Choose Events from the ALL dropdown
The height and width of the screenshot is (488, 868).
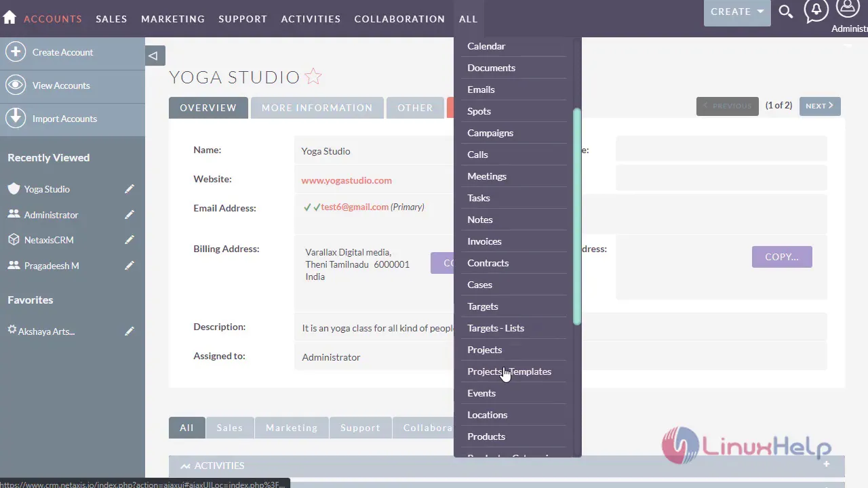481,393
